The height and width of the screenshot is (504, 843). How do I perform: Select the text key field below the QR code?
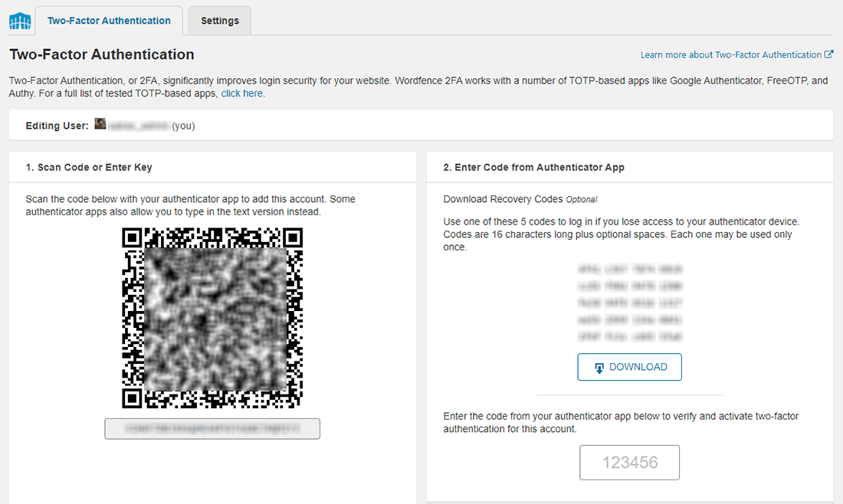pos(212,428)
